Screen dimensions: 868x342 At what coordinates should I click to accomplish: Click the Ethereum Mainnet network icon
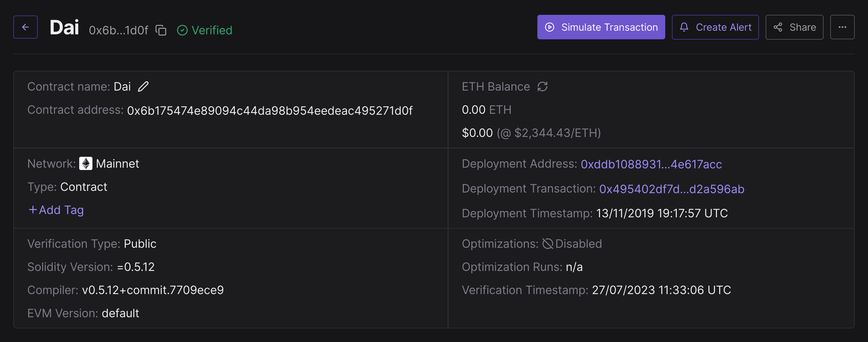pyautogui.click(x=86, y=163)
